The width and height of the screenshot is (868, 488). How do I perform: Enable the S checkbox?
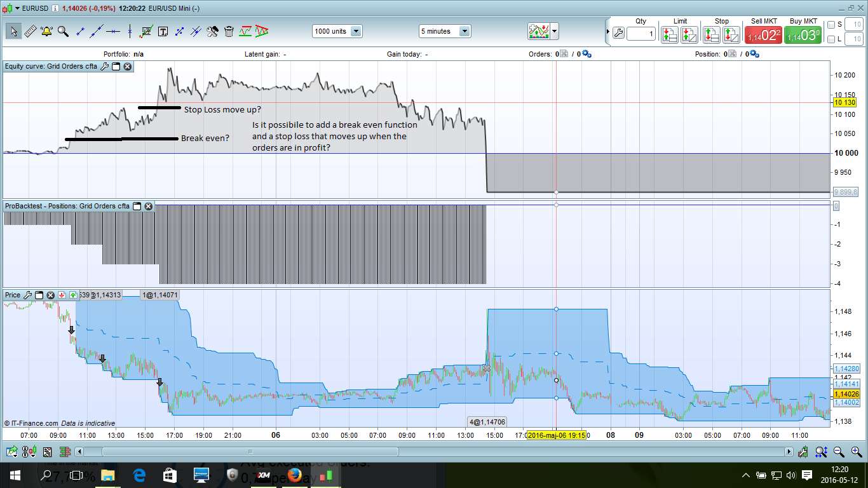831,25
